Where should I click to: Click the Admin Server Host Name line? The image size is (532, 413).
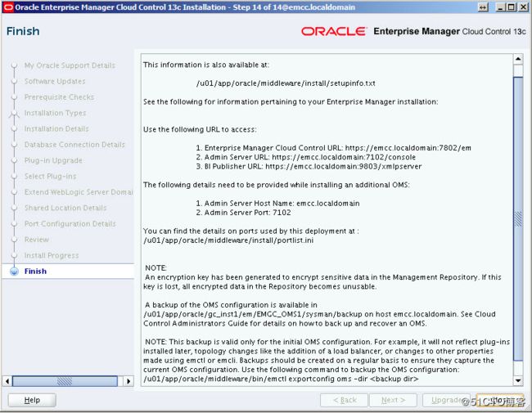pyautogui.click(x=277, y=203)
